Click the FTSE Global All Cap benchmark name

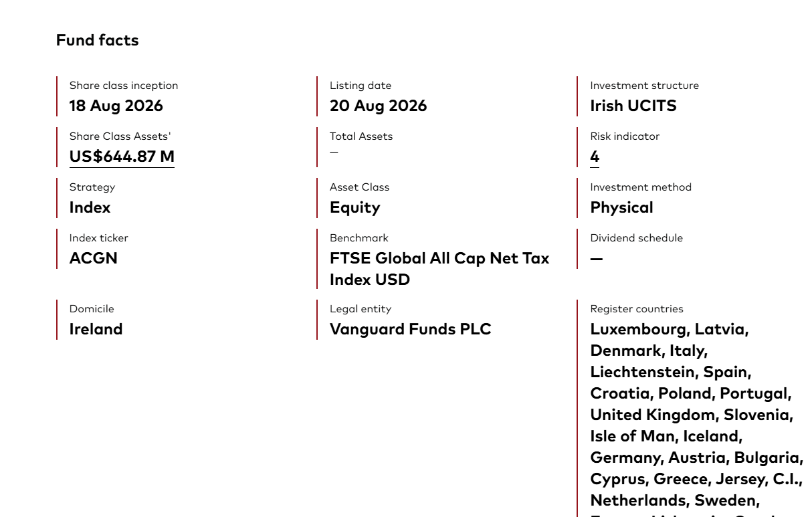tap(439, 269)
